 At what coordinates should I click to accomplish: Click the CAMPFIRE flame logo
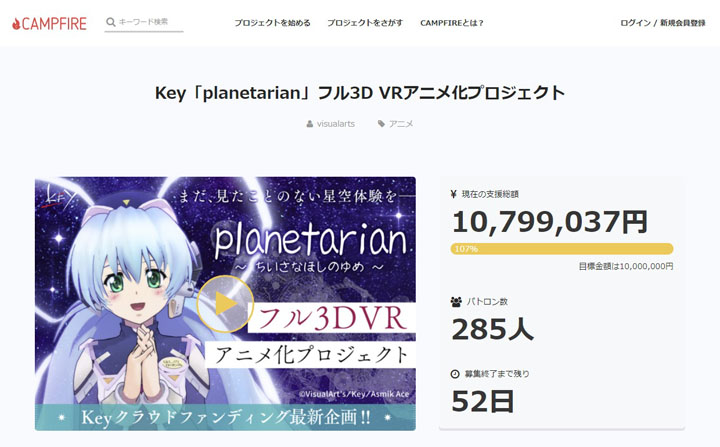[x=17, y=22]
